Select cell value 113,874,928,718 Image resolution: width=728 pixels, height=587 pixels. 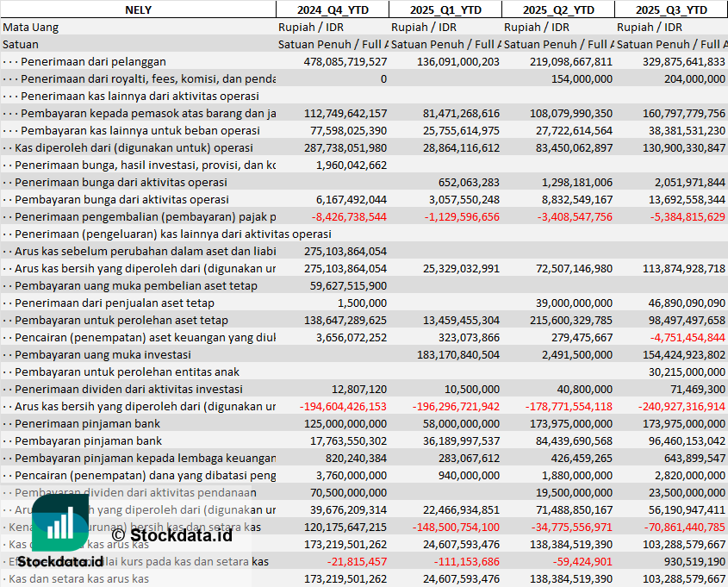tap(684, 268)
